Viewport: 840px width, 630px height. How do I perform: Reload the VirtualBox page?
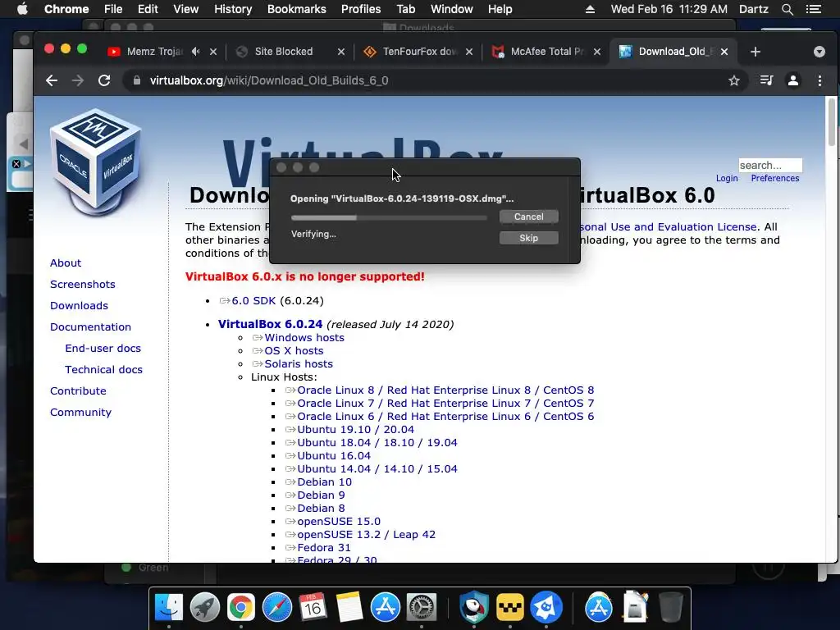coord(104,80)
